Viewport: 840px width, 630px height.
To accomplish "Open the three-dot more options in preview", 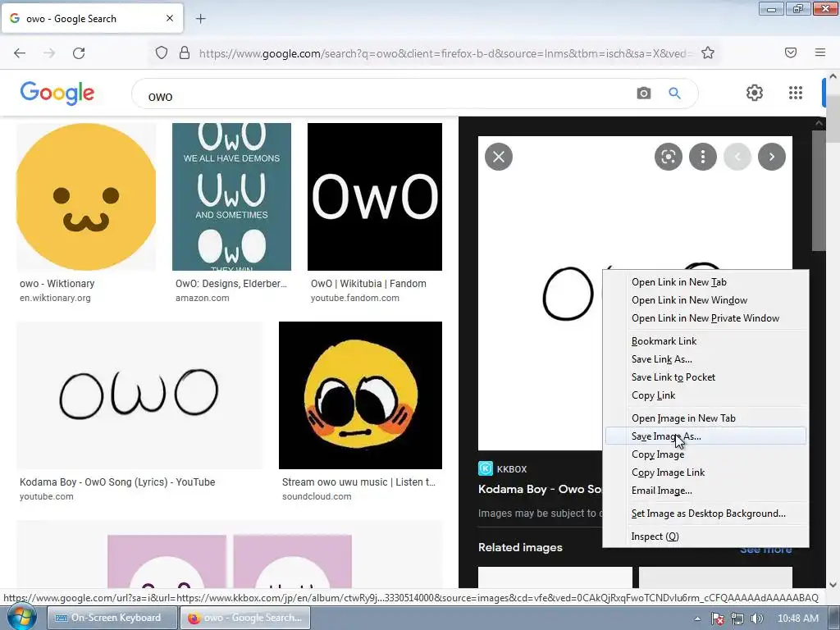I will click(x=702, y=157).
